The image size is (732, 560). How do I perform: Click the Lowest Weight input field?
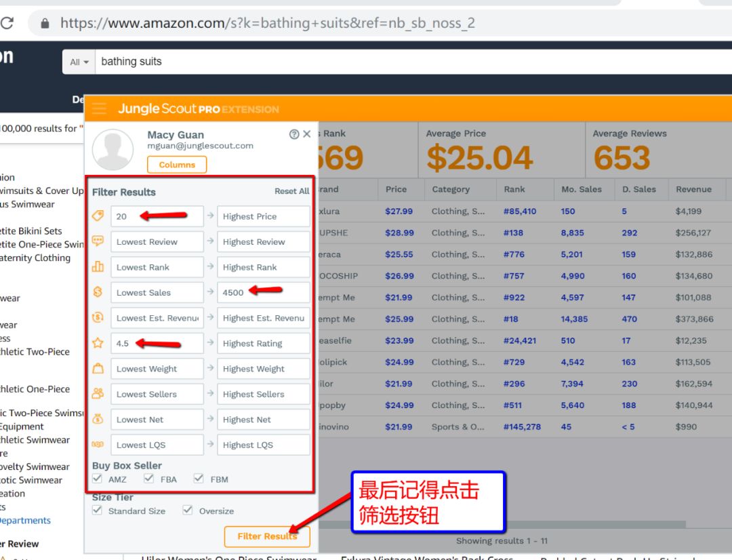157,369
